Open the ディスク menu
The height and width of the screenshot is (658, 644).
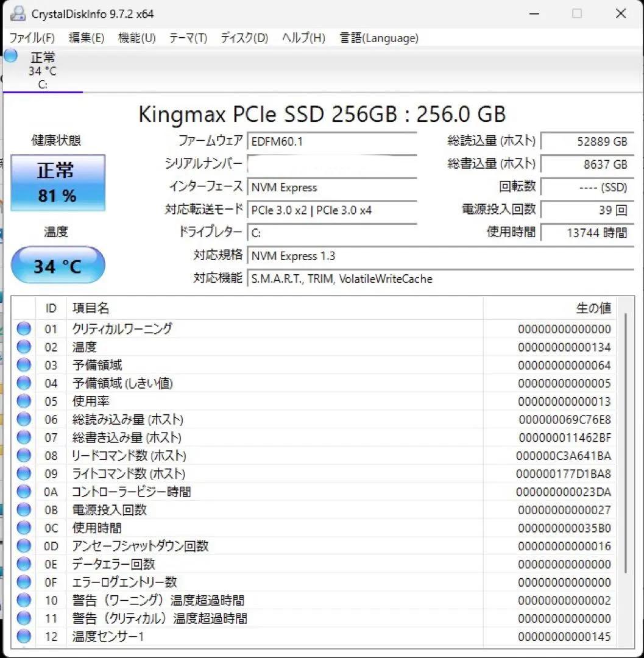tap(243, 38)
